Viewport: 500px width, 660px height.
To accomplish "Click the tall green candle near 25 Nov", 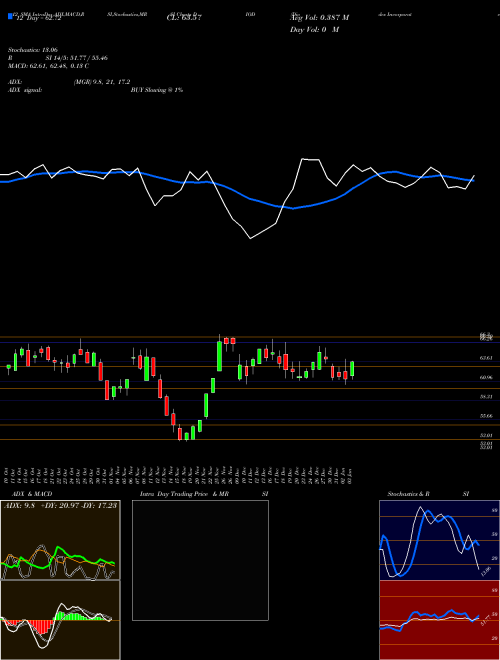I will (x=219, y=356).
